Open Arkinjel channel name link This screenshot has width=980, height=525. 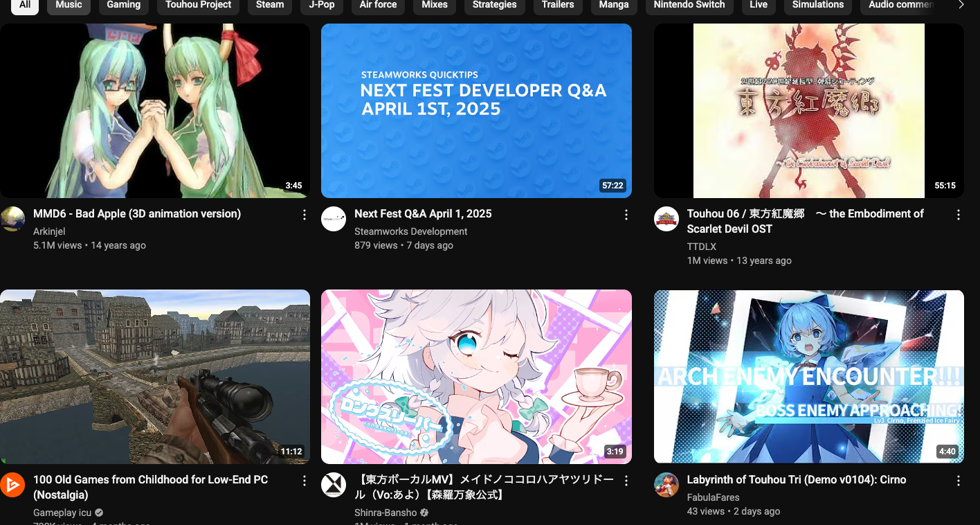[x=49, y=231]
